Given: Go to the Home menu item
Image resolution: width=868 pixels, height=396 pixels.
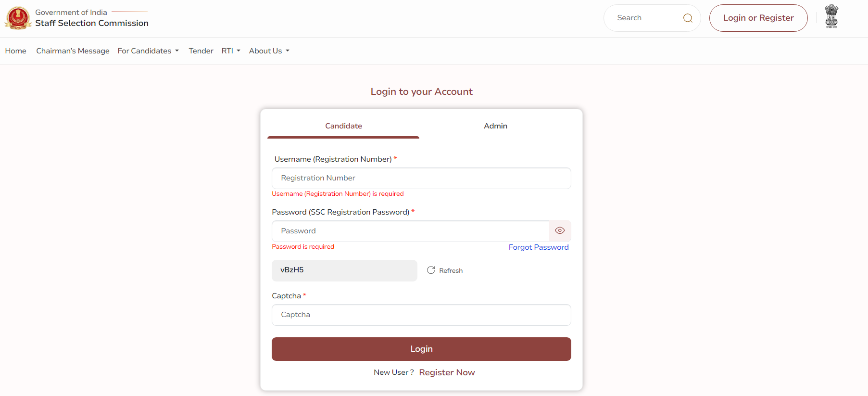Looking at the screenshot, I should (x=16, y=51).
